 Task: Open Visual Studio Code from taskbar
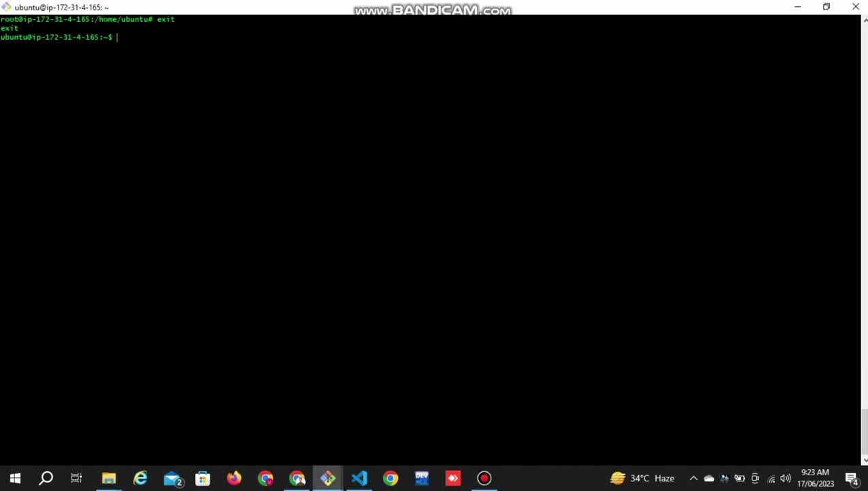[x=359, y=478]
